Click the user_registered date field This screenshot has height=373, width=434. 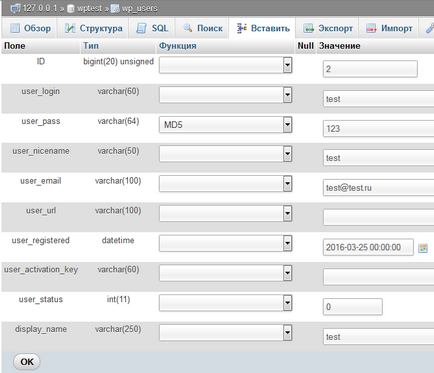(x=368, y=247)
